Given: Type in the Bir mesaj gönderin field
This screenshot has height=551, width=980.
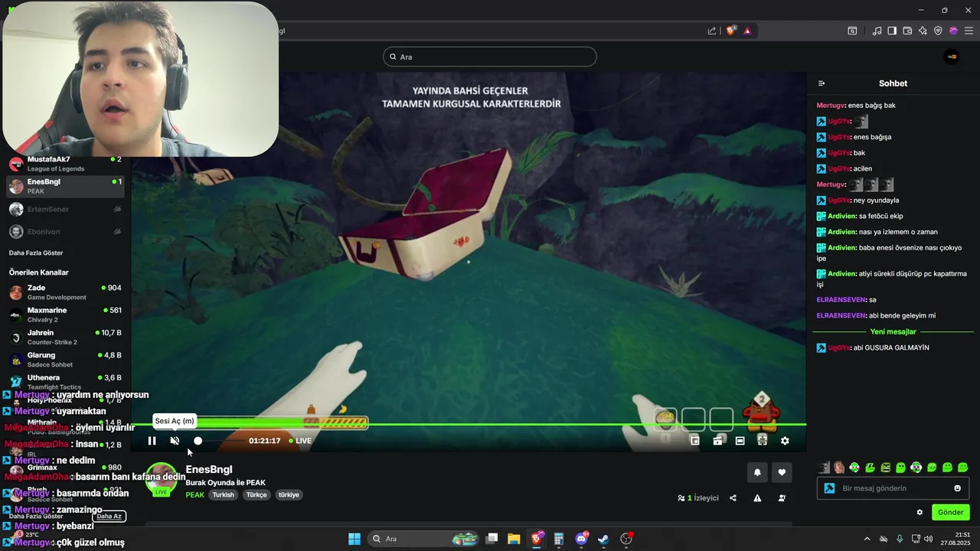Looking at the screenshot, I should point(892,488).
